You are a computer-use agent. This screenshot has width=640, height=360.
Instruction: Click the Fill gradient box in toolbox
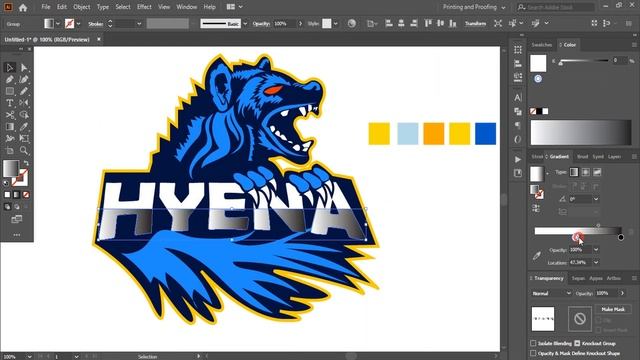[x=11, y=169]
